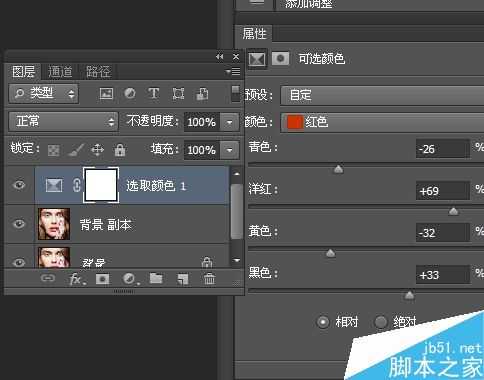Viewport: 484px width, 380px height.
Task: Toggle the layer filtering switch
Action: (x=235, y=94)
